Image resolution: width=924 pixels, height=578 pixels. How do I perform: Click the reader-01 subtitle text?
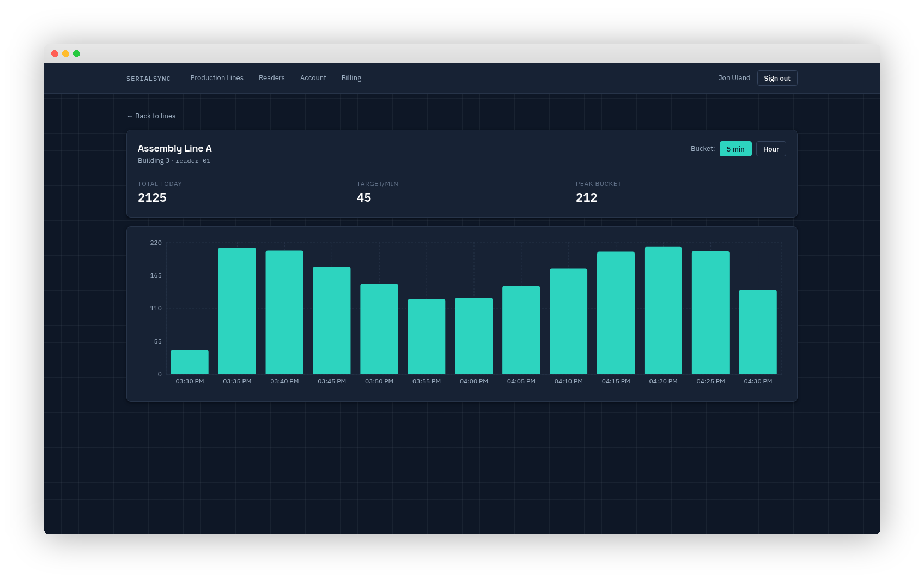[x=193, y=161]
